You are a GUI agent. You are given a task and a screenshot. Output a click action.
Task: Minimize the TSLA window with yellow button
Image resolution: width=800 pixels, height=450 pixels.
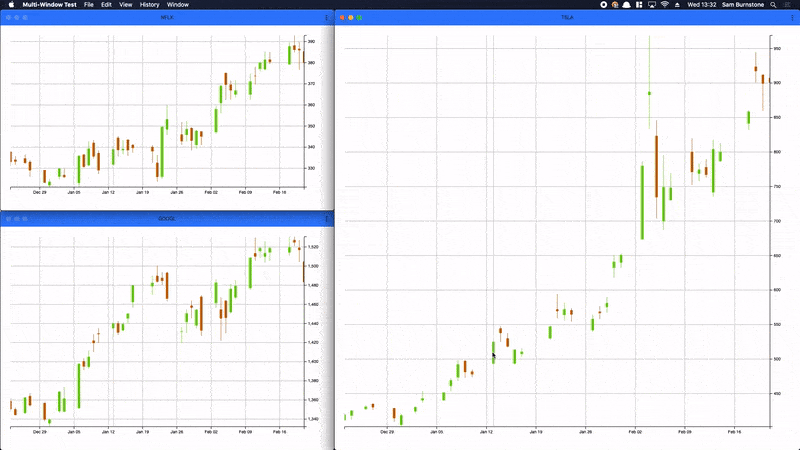tap(350, 18)
